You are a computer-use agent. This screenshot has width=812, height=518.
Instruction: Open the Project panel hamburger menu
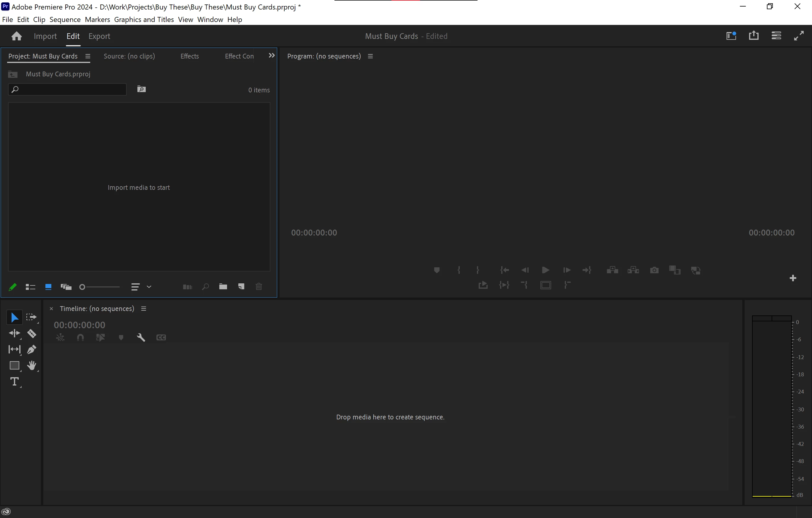[88, 56]
